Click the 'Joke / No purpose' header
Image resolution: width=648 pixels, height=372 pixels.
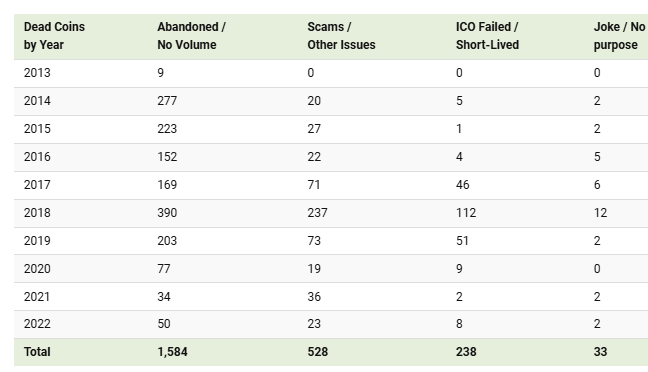point(619,36)
